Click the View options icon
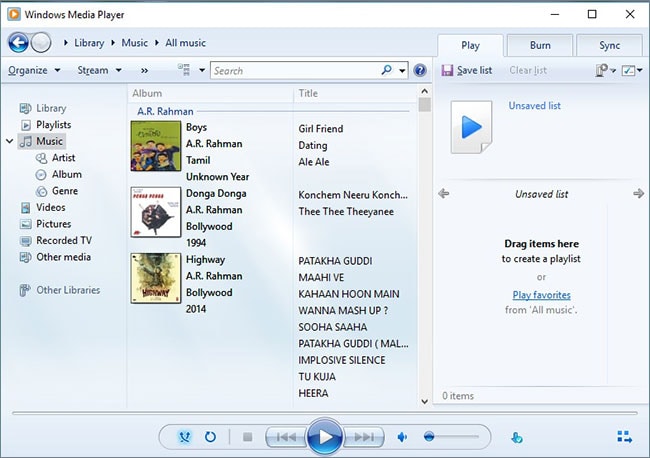 (184, 70)
